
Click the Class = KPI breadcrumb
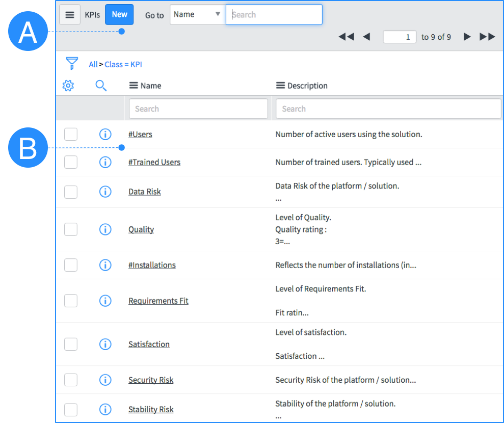[x=123, y=64]
